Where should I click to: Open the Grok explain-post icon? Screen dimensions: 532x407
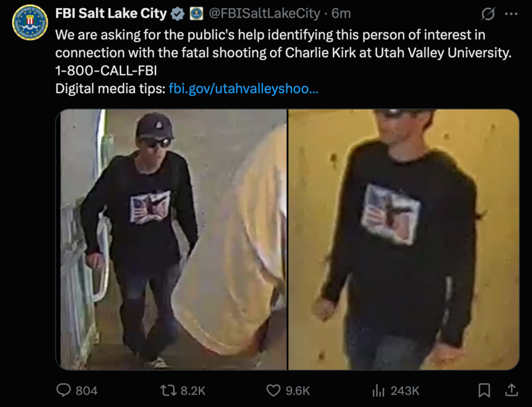point(488,14)
